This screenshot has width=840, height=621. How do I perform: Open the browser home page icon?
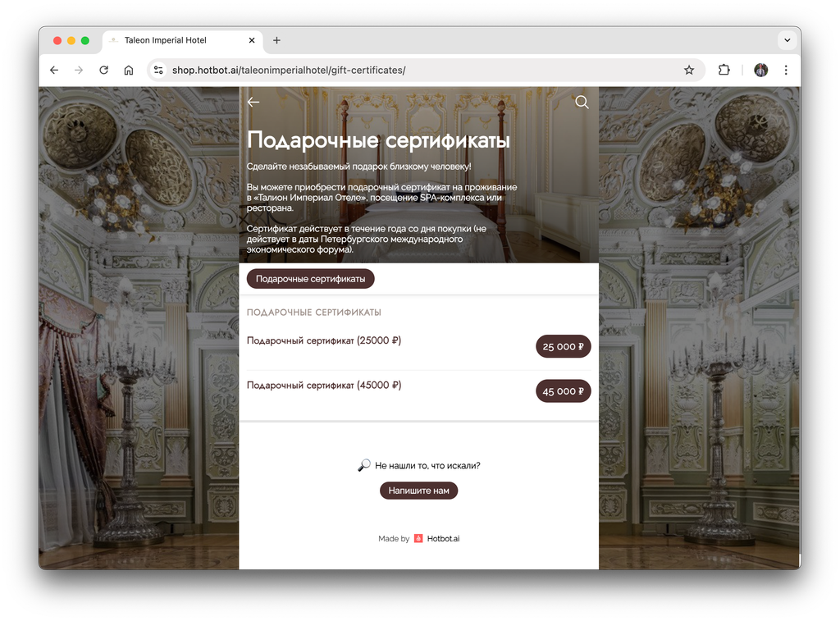click(x=129, y=71)
